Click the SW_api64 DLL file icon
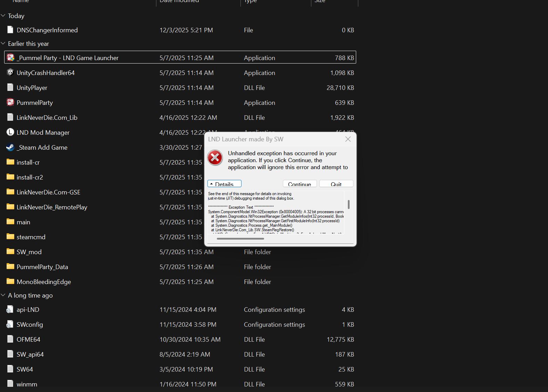This screenshot has width=548, height=392. (x=10, y=354)
